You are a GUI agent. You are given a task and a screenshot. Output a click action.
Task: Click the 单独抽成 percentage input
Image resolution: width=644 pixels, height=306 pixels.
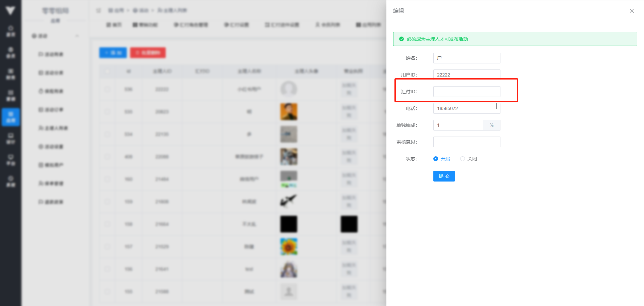(x=458, y=125)
